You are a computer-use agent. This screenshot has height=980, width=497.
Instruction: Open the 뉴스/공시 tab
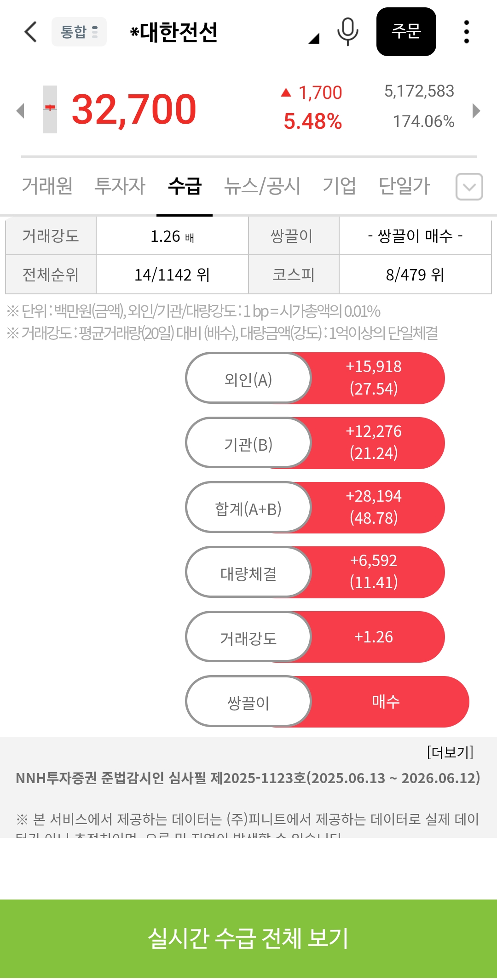pyautogui.click(x=262, y=186)
